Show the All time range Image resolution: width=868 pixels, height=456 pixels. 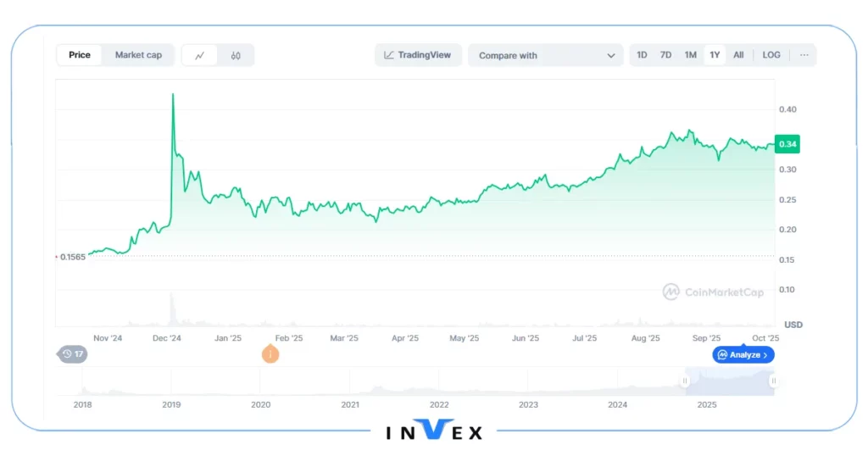(x=738, y=55)
